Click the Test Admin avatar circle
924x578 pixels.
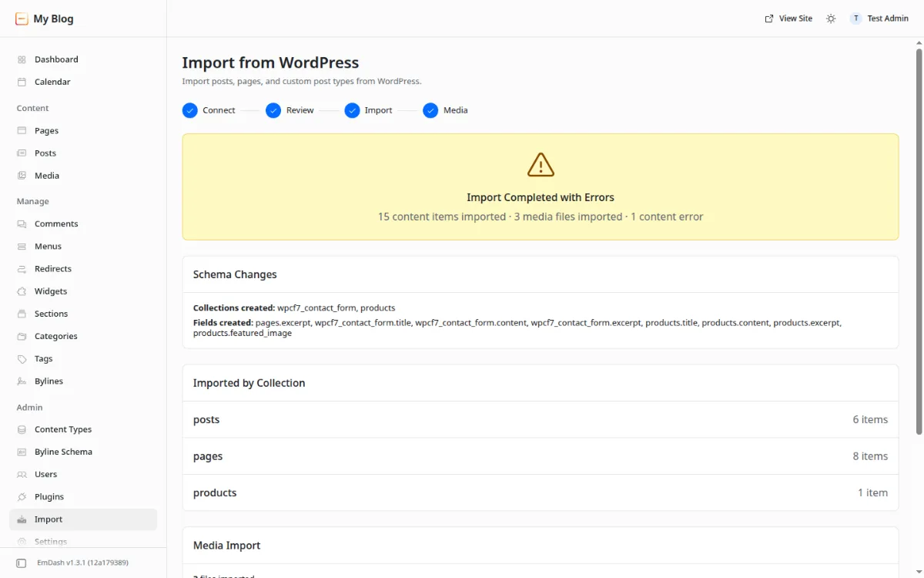tap(855, 18)
